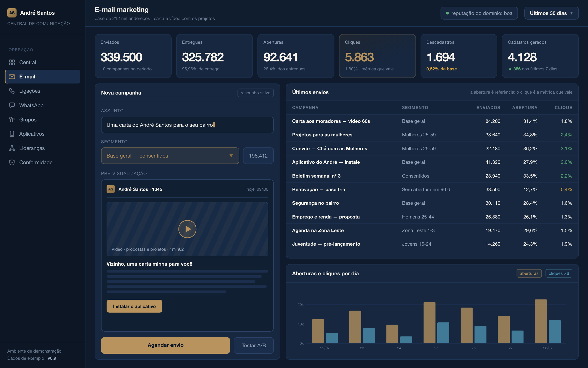
Task: Play the propostas e projetos video
Action: pos(187,229)
